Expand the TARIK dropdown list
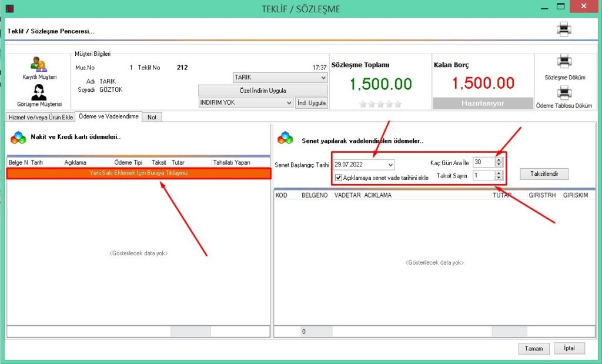The height and width of the screenshot is (364, 602). (323, 78)
